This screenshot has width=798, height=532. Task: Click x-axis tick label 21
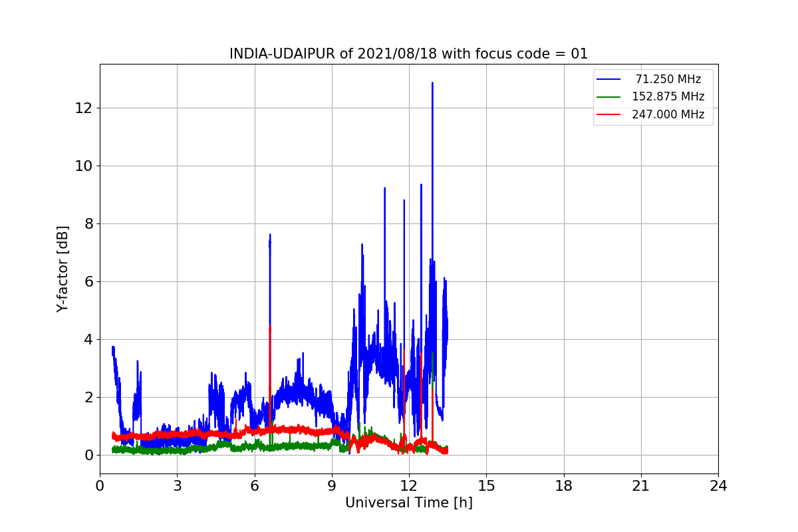(x=641, y=485)
